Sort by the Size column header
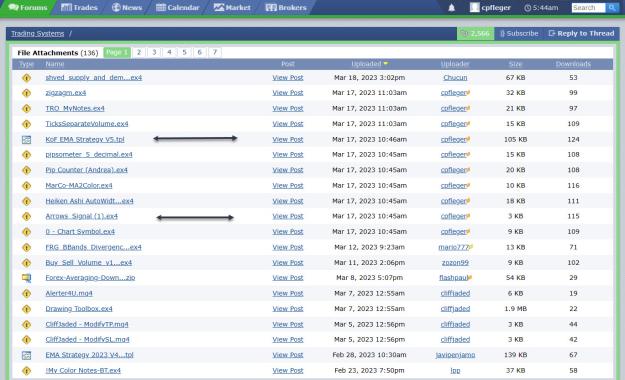 (515, 64)
